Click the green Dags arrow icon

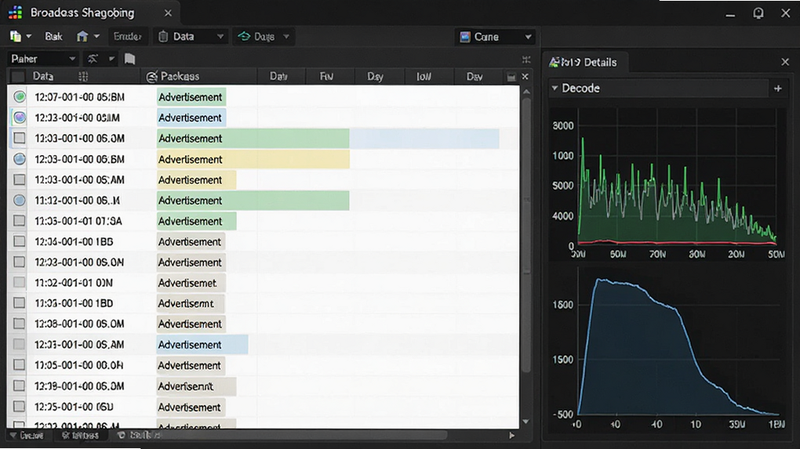pos(244,36)
